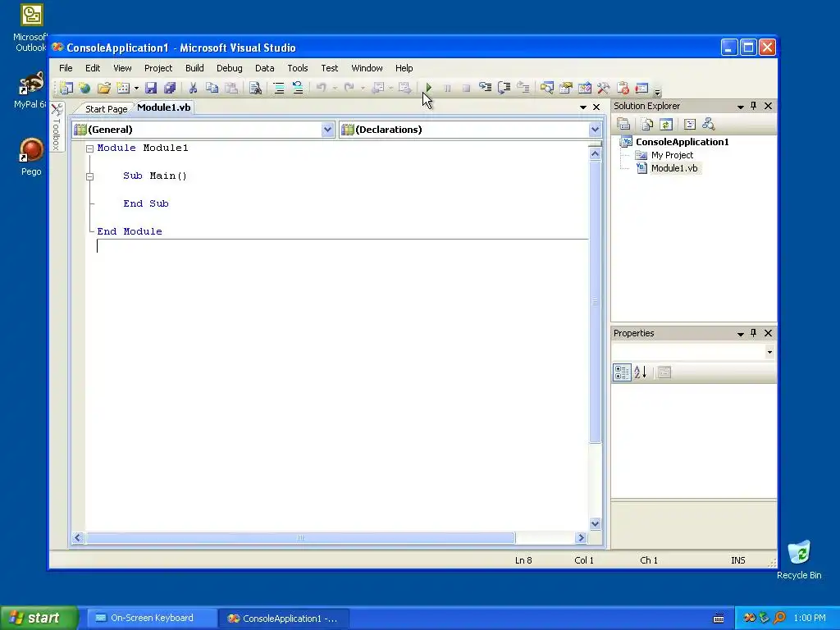840x630 pixels.
Task: Open the File menu
Action: pos(66,68)
